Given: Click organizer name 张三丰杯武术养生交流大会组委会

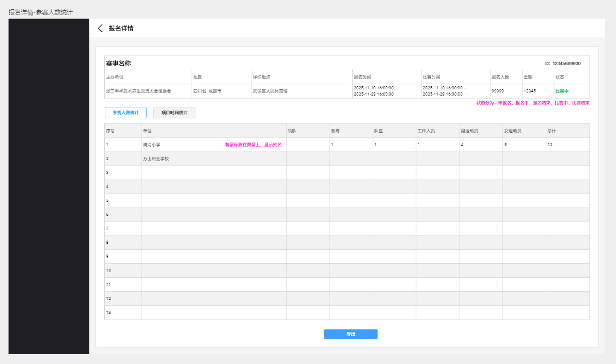Looking at the screenshot, I should coord(138,91).
